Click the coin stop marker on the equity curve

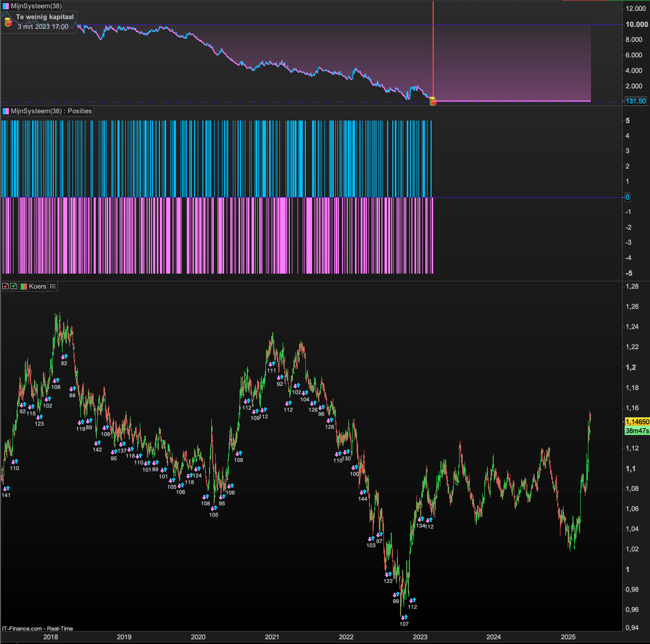(x=433, y=101)
